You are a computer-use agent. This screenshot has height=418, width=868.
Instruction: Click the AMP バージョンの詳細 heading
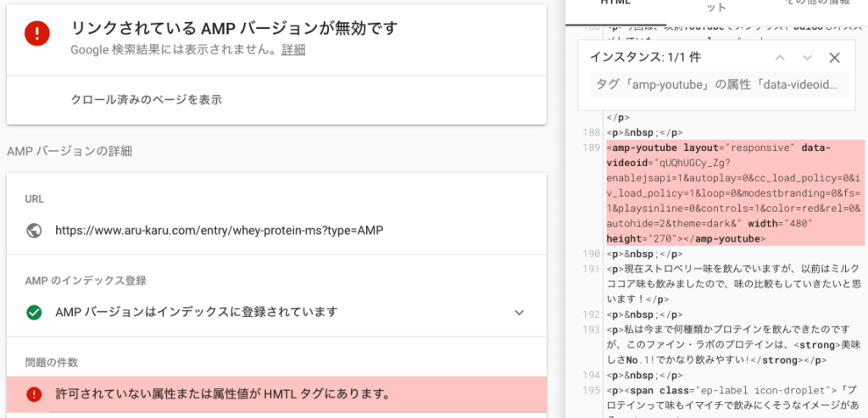[70, 151]
